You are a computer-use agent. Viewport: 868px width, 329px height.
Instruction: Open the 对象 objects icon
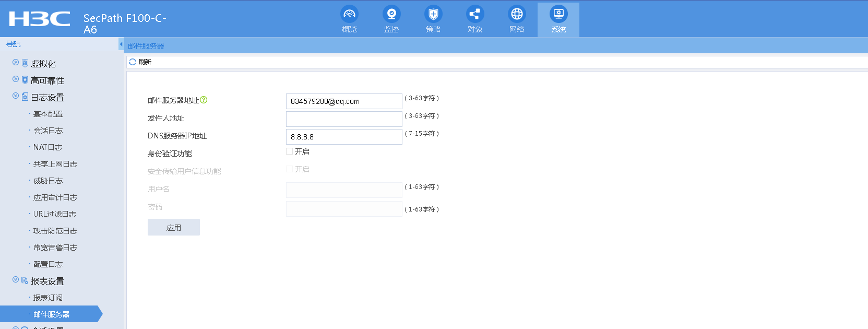475,14
